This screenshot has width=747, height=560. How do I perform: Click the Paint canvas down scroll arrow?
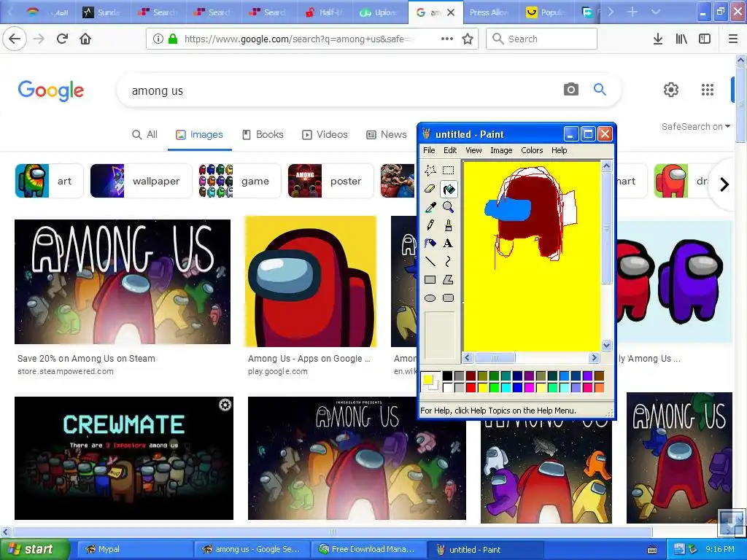coord(606,345)
